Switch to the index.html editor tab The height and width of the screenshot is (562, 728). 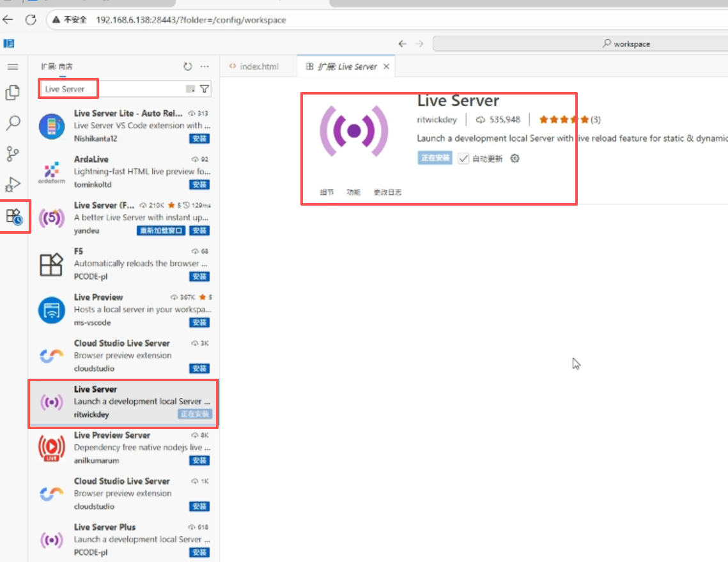coord(259,66)
